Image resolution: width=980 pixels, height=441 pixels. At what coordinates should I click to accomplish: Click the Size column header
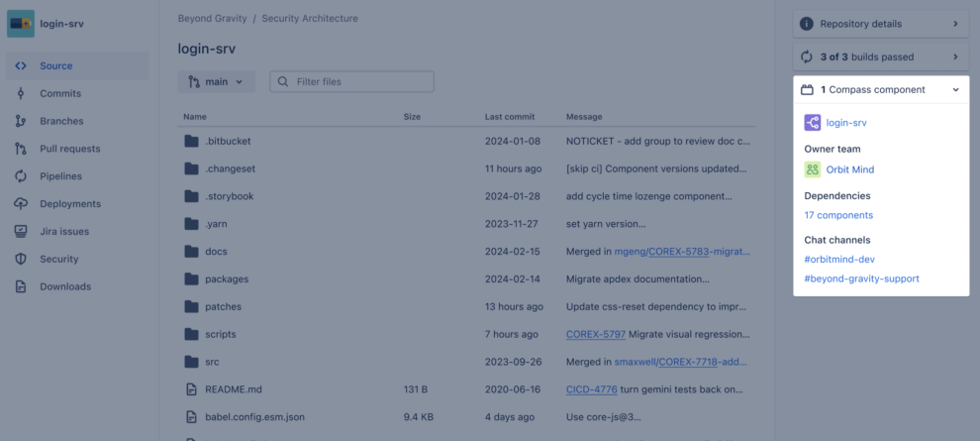[x=412, y=116]
